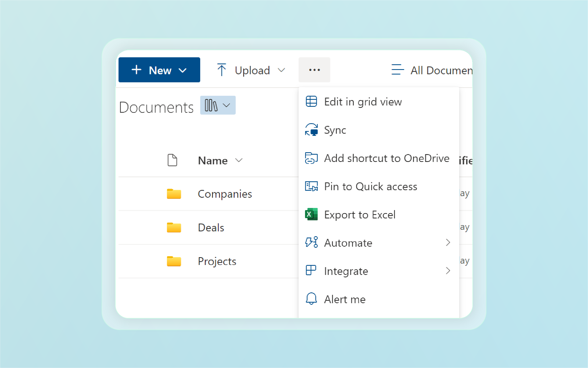Click the grid view table icon
The height and width of the screenshot is (368, 588).
tap(311, 101)
